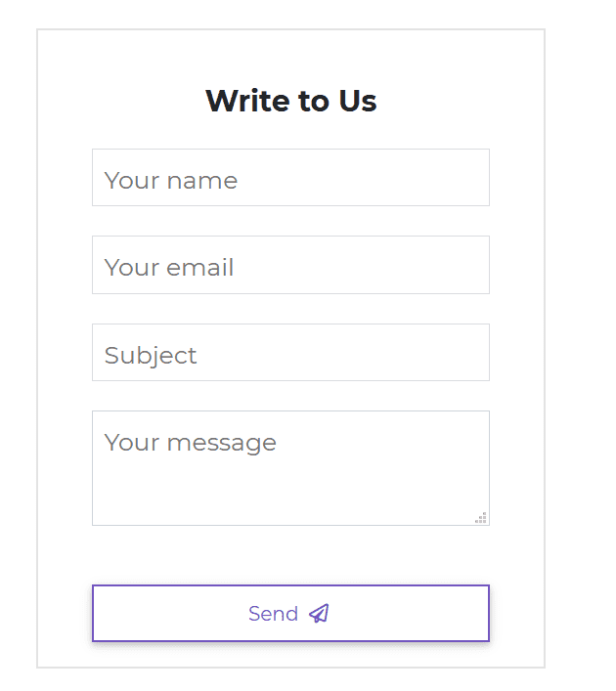Click the "Your name" placeholder text
Screen dimensions: 616x691
[171, 181]
